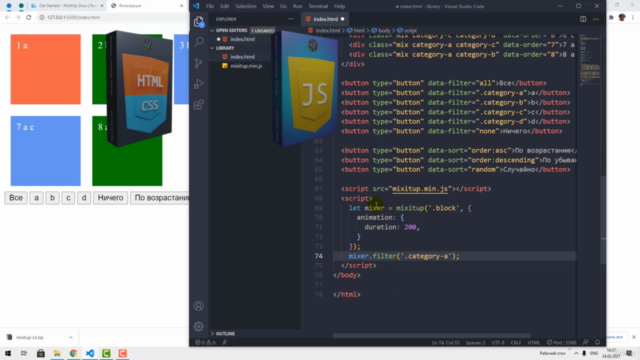Open index.html under Open Editors
This screenshot has height=360, width=640.
point(242,39)
